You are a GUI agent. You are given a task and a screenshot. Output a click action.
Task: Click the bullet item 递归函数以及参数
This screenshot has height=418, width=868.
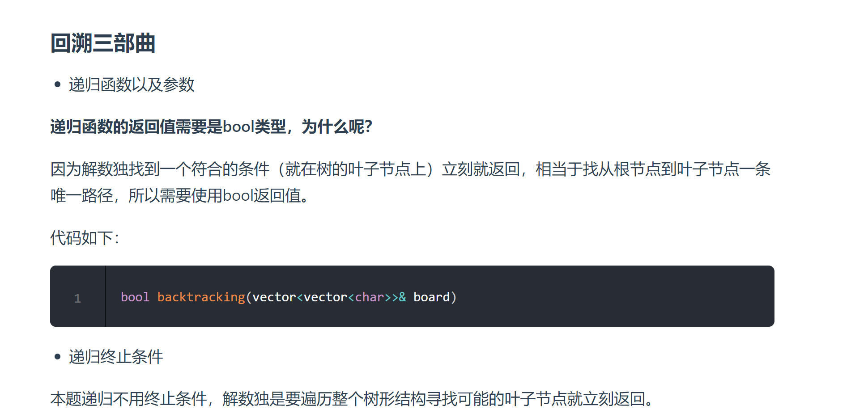tap(132, 84)
